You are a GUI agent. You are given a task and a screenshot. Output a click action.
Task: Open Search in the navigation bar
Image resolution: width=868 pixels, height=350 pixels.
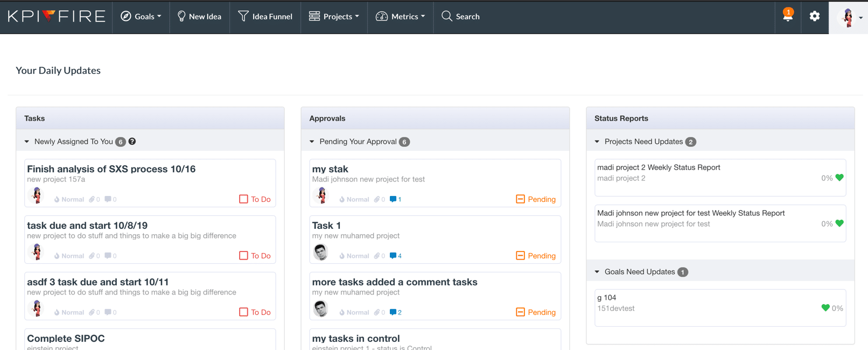point(460,17)
